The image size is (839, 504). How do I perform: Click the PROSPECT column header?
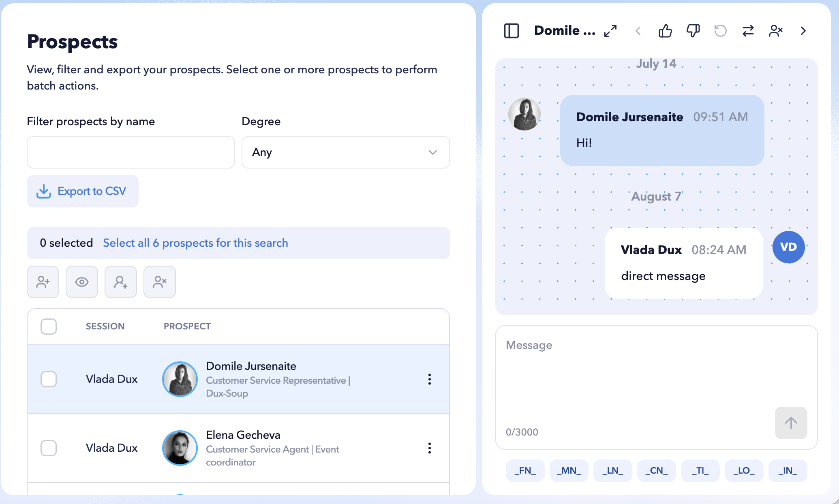pos(187,327)
